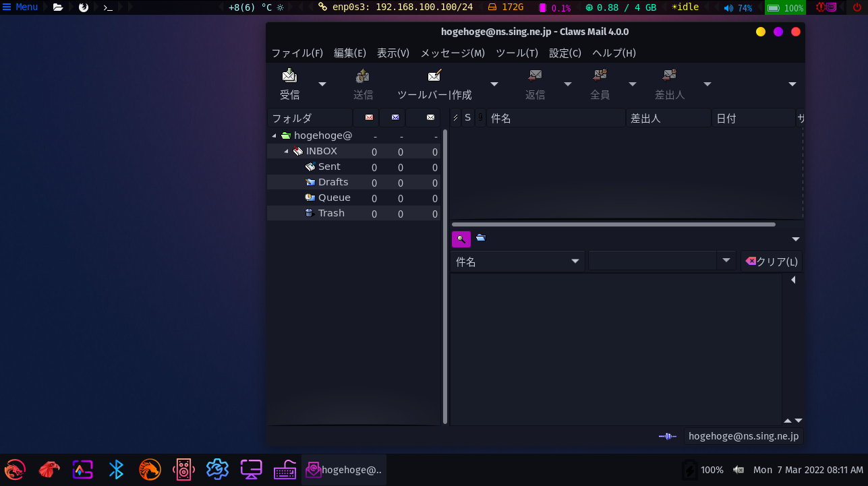Click the 返信 (reply) toolbar icon
This screenshot has width=868, height=486.
(x=535, y=75)
